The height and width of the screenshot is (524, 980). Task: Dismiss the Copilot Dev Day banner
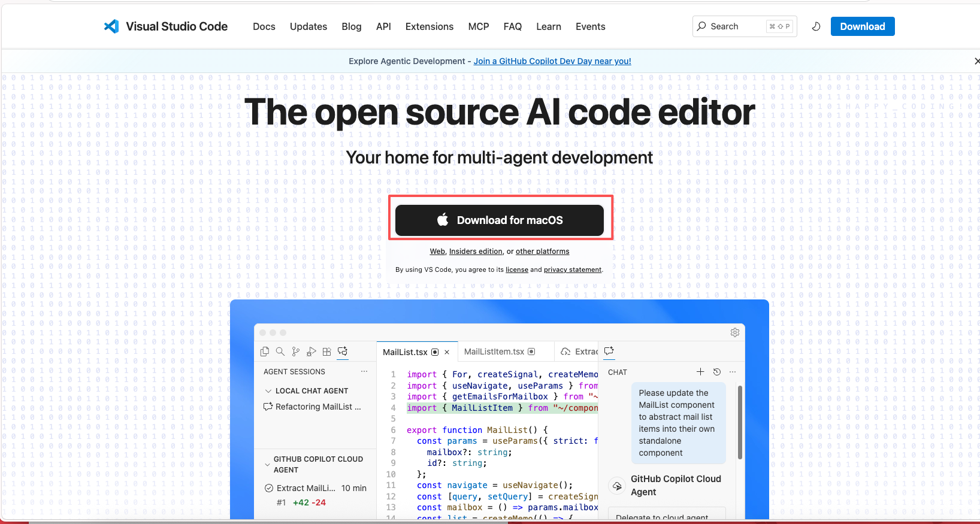pyautogui.click(x=977, y=61)
